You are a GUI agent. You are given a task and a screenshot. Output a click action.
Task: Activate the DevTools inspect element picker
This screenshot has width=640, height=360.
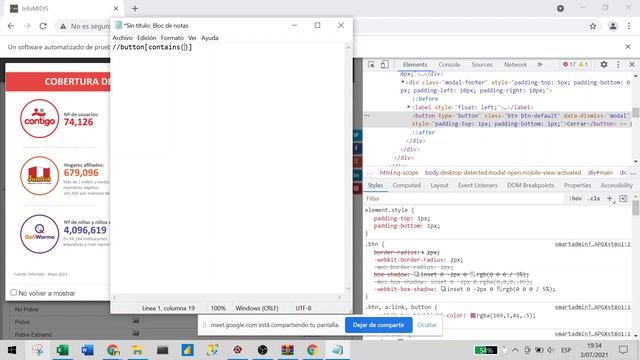click(x=371, y=64)
